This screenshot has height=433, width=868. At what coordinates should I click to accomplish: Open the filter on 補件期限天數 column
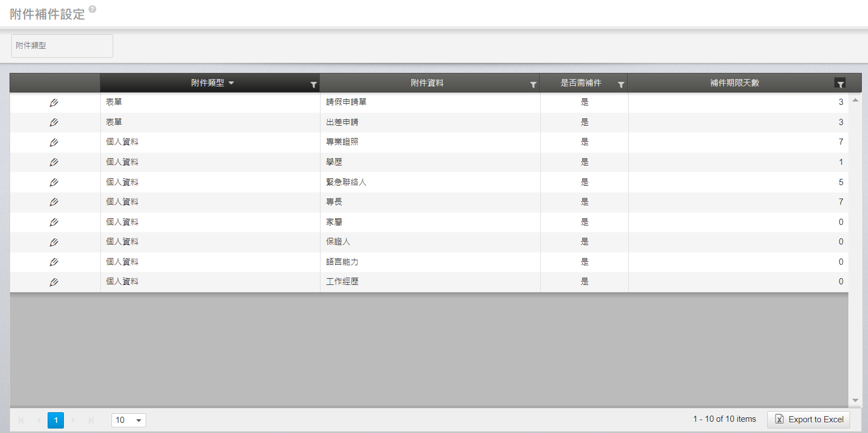click(x=840, y=84)
